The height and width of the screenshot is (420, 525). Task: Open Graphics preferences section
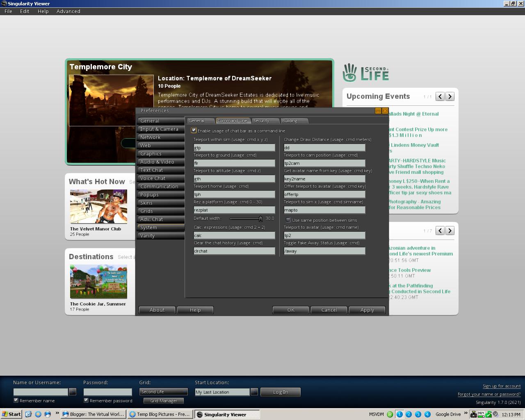click(161, 153)
